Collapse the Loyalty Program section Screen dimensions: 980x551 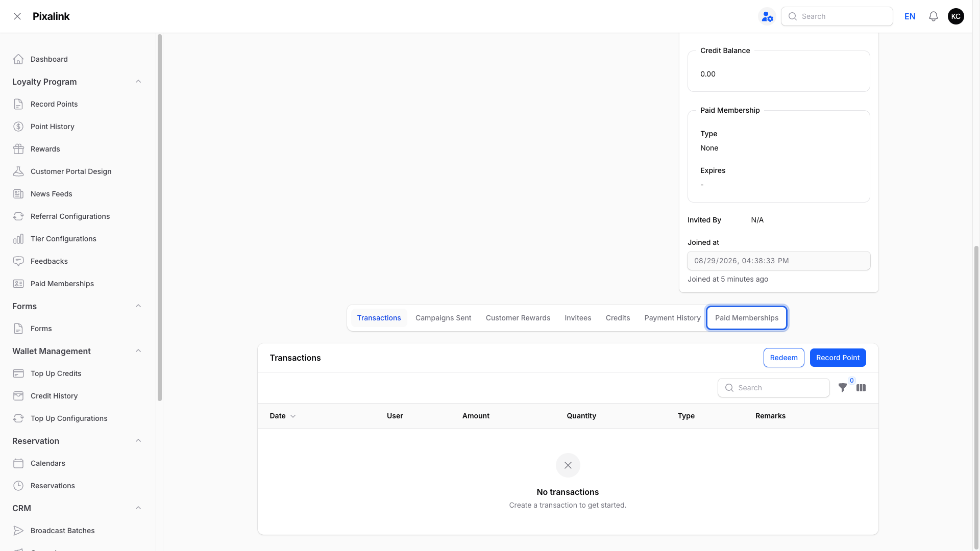point(138,82)
